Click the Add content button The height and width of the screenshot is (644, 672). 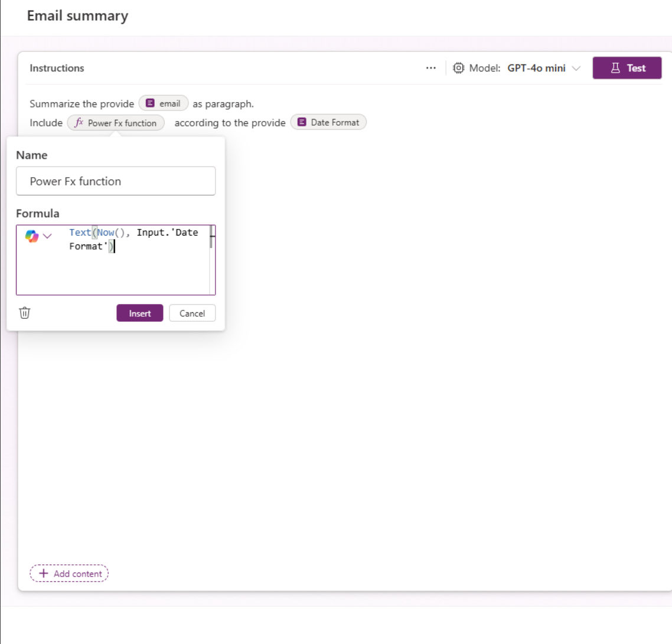tap(69, 573)
